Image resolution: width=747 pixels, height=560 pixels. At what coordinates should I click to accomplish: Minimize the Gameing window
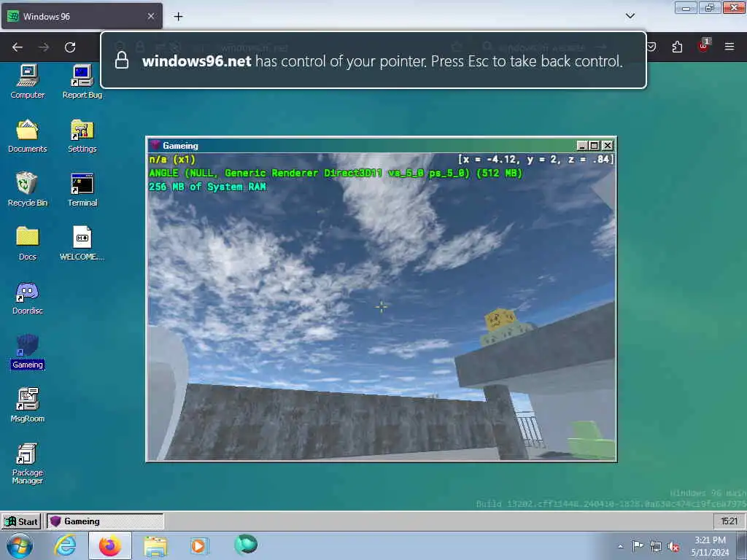coord(581,146)
